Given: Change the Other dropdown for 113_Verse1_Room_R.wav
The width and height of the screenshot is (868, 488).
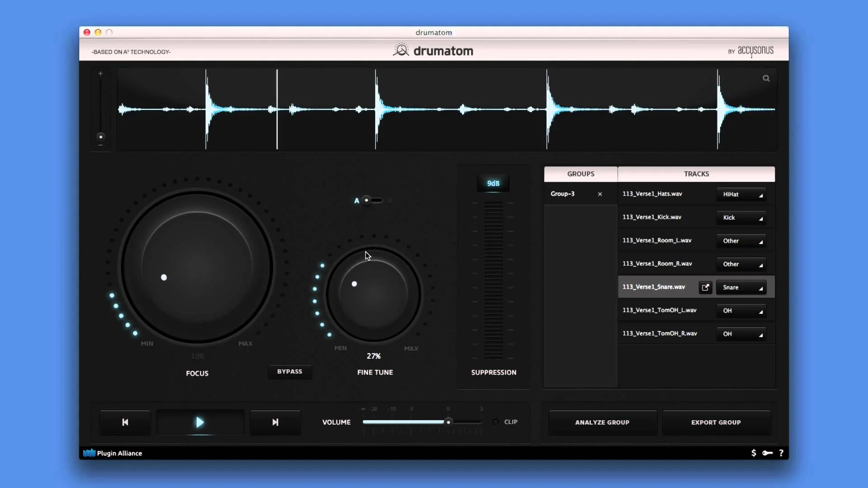Looking at the screenshot, I should [x=741, y=264].
